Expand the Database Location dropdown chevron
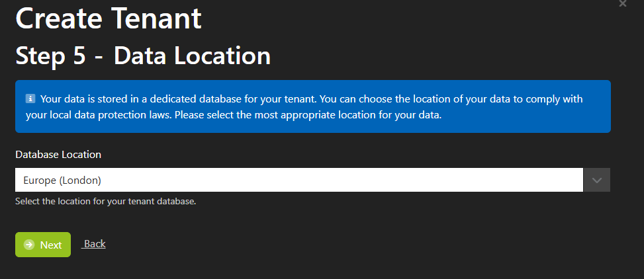The image size is (644, 279). click(x=597, y=180)
